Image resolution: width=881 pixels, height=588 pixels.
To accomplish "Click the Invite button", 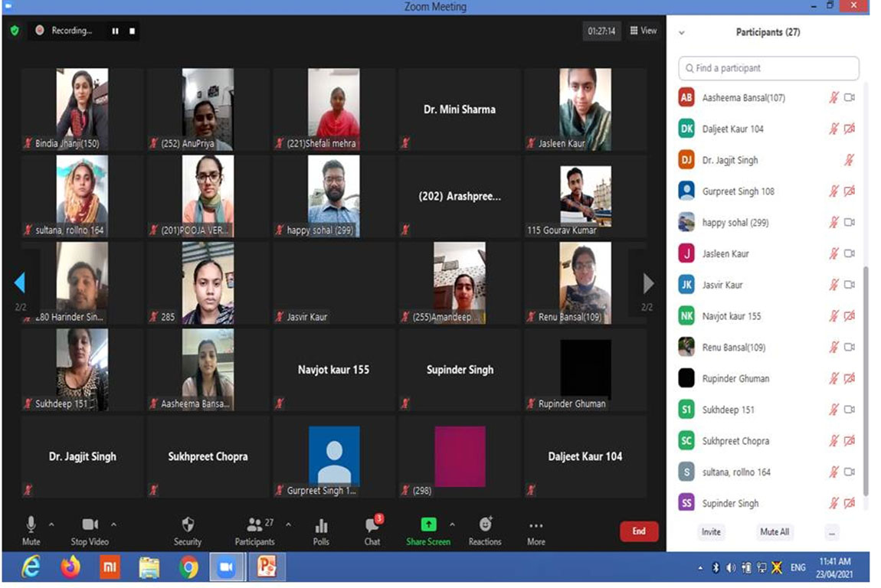I will [x=711, y=531].
